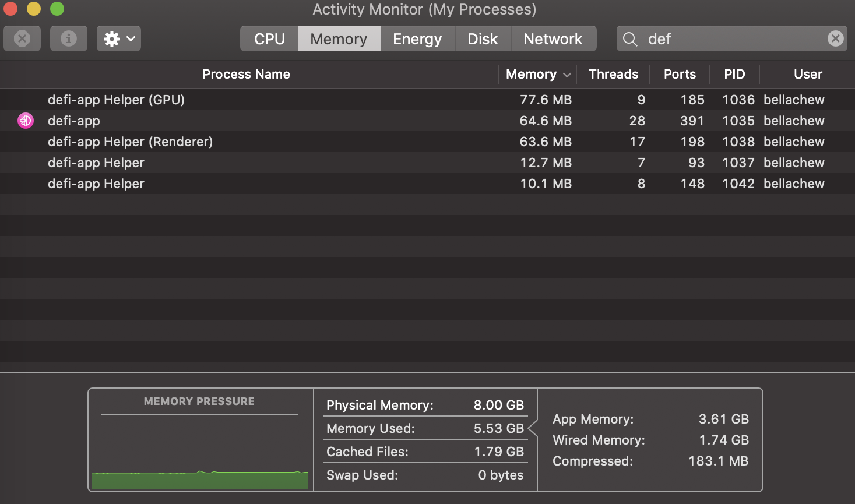Click Compressed 183.1 MB value
This screenshot has height=504, width=855.
[x=719, y=461]
